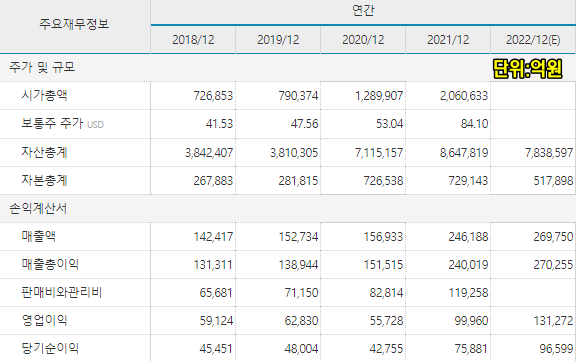The height and width of the screenshot is (361, 576).
Task: Select the 2022/12(E) column header
Action: [x=533, y=40]
